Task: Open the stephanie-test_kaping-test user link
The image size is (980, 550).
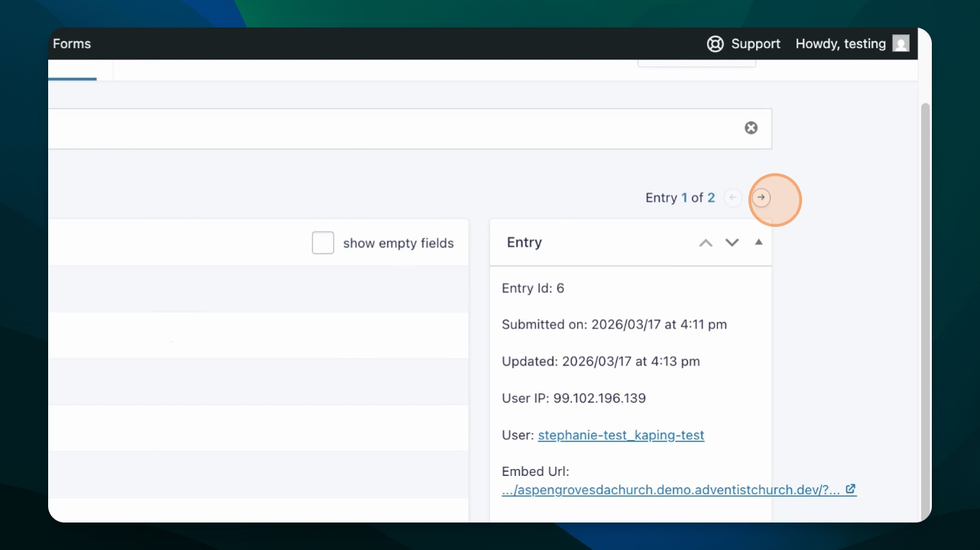Action: 621,435
